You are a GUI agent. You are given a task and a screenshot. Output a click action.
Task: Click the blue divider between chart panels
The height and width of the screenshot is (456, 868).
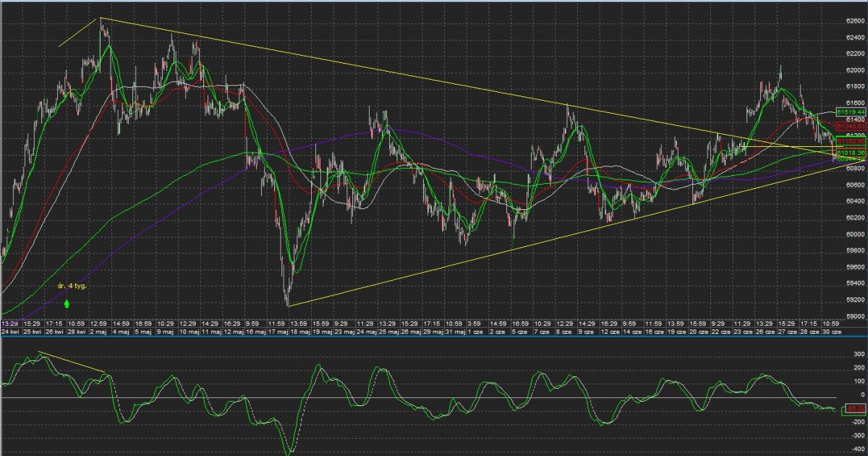pyautogui.click(x=434, y=339)
